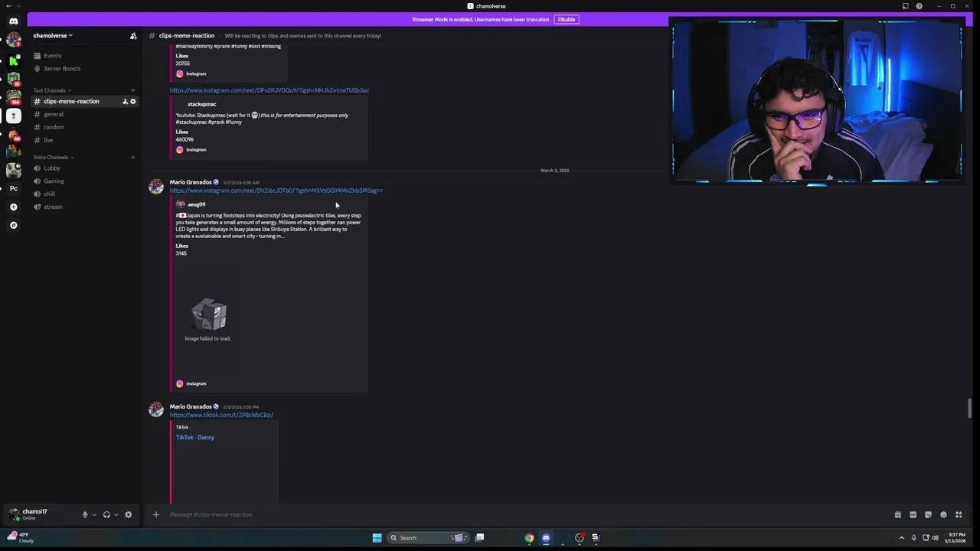Click Add a Server plus icon

tap(13, 207)
